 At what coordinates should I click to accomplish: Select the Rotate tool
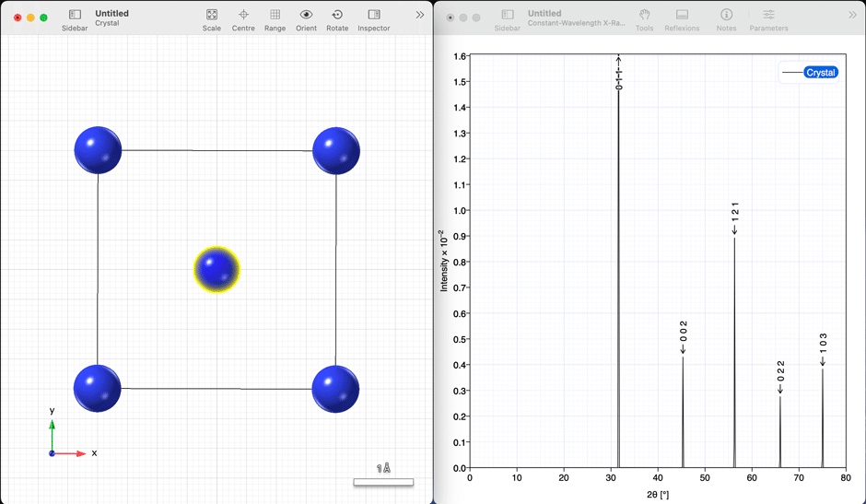pos(337,16)
